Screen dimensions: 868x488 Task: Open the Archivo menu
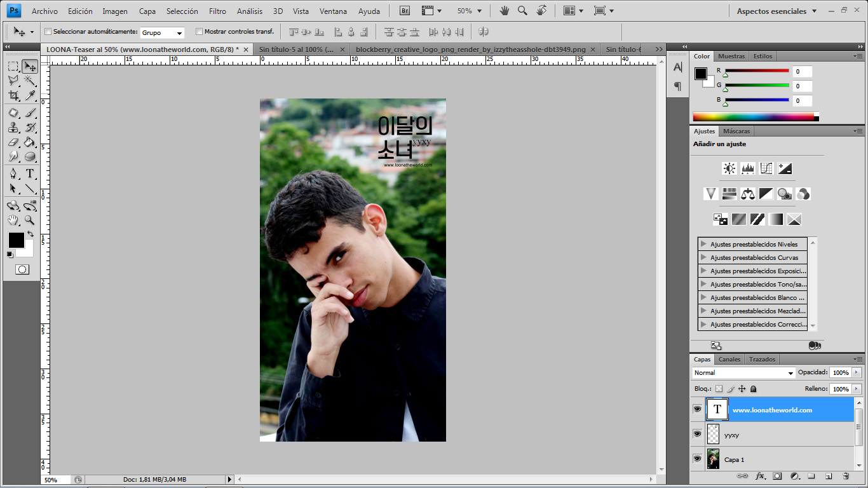(44, 11)
